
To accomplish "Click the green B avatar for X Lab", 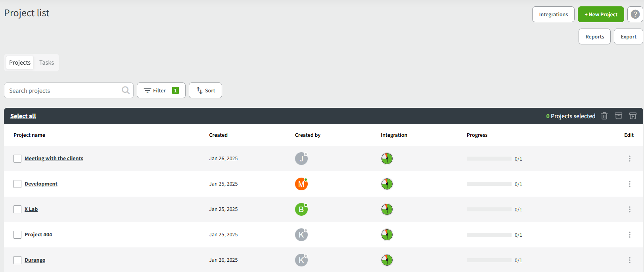I will (x=301, y=209).
